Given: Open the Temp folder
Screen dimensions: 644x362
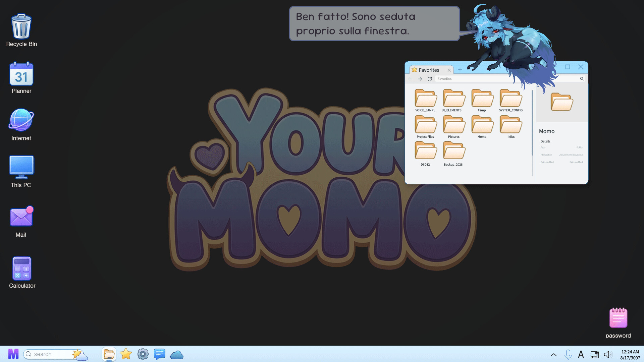Looking at the screenshot, I should 482,100.
